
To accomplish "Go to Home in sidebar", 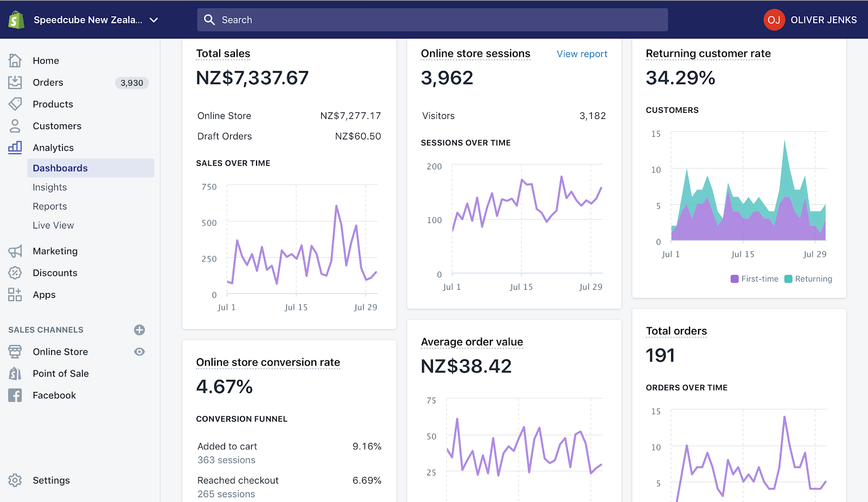I will tap(46, 61).
